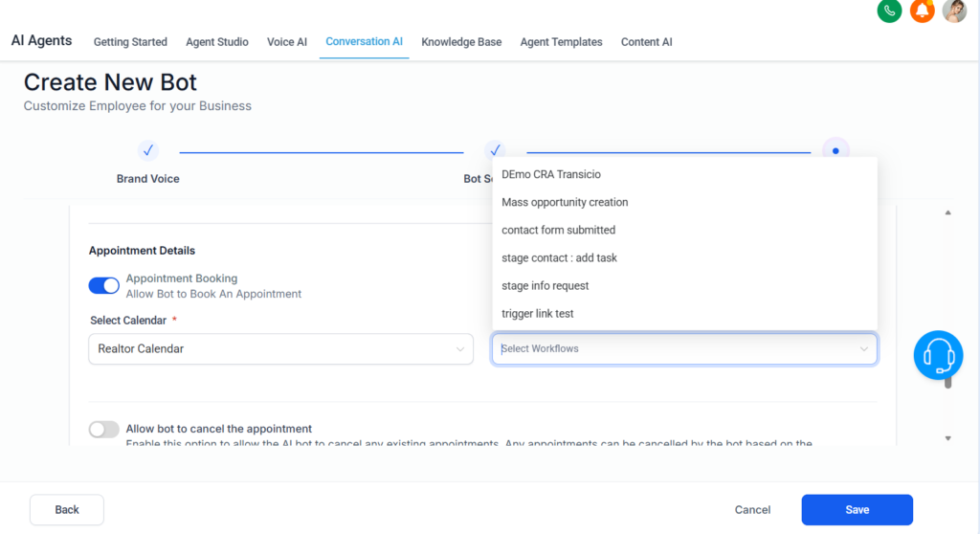Image resolution: width=980 pixels, height=534 pixels.
Task: Click the third step circle indicator
Action: point(835,151)
